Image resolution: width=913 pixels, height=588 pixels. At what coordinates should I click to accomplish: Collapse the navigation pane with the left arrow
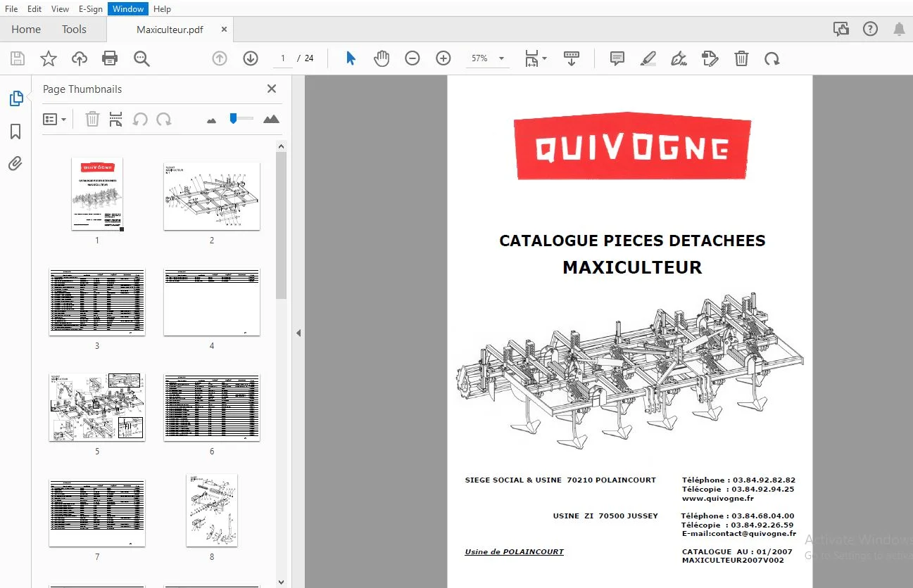click(298, 333)
